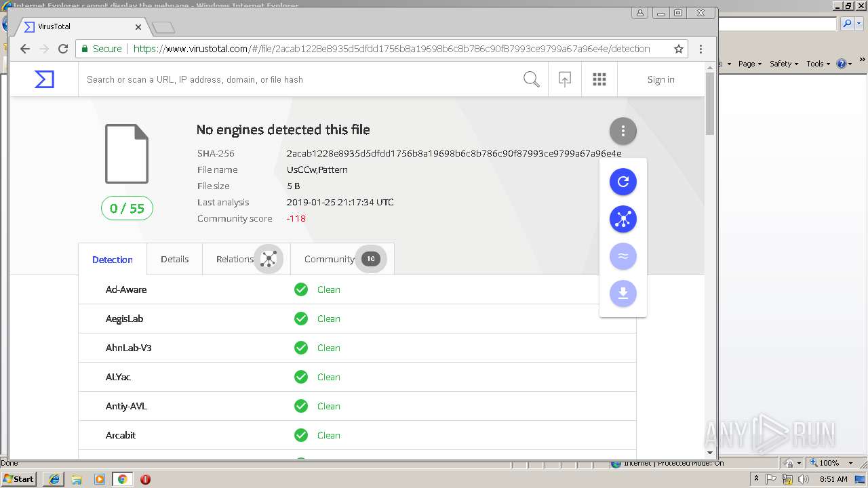Screen dimensions: 868x488
Task: Click the Relations tab graph icon
Action: point(269,259)
